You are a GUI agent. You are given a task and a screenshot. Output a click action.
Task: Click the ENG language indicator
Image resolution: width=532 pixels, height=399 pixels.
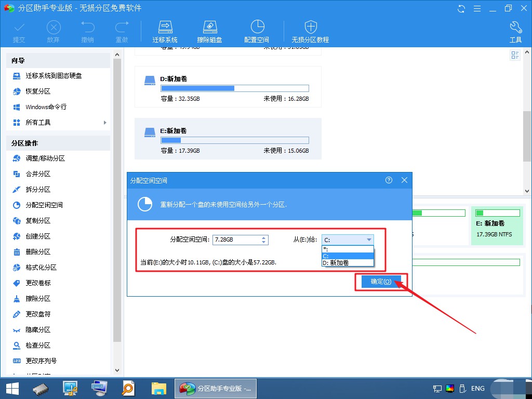point(478,389)
